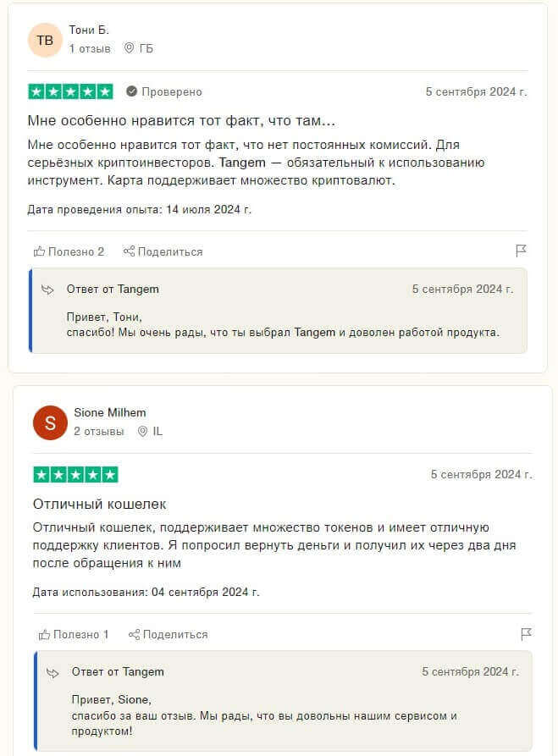Open reviewer name Тони Б.

click(89, 30)
